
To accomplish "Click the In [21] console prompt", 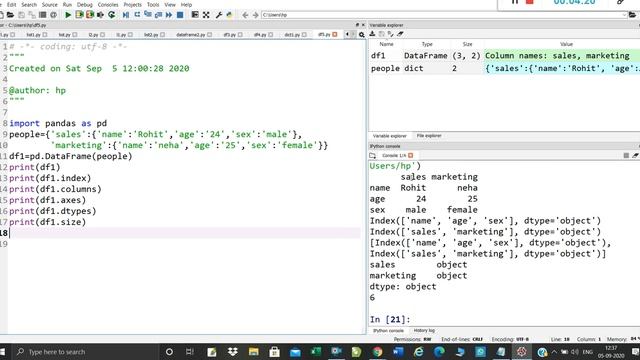I will coord(390,320).
